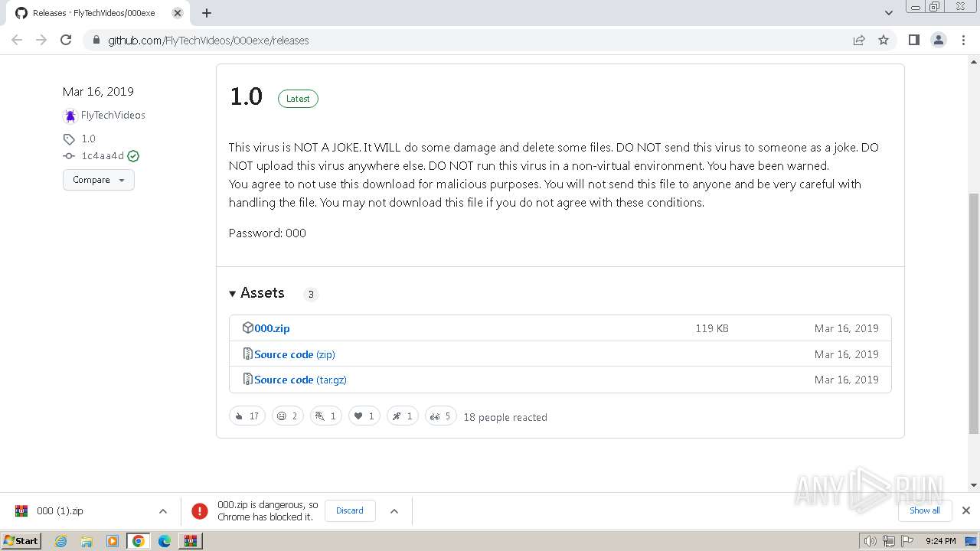The height and width of the screenshot is (551, 980).
Task: Bookmark this page with star icon
Action: pos(884,40)
